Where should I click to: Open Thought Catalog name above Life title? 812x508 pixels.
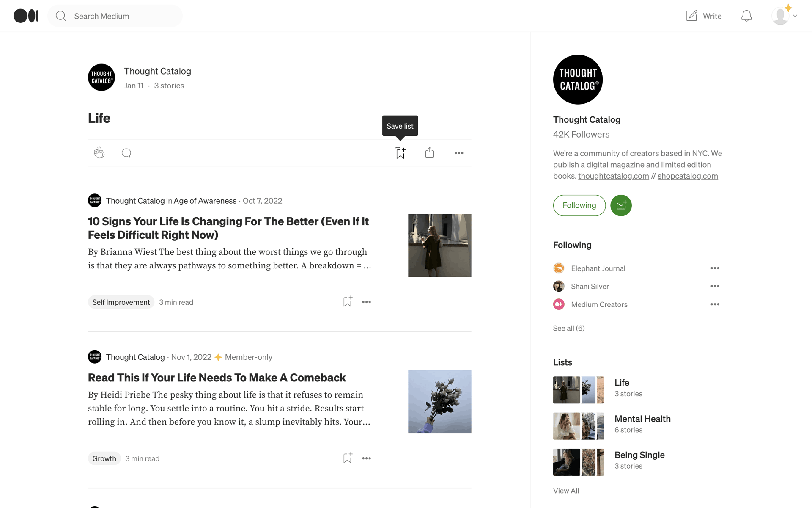tap(157, 71)
